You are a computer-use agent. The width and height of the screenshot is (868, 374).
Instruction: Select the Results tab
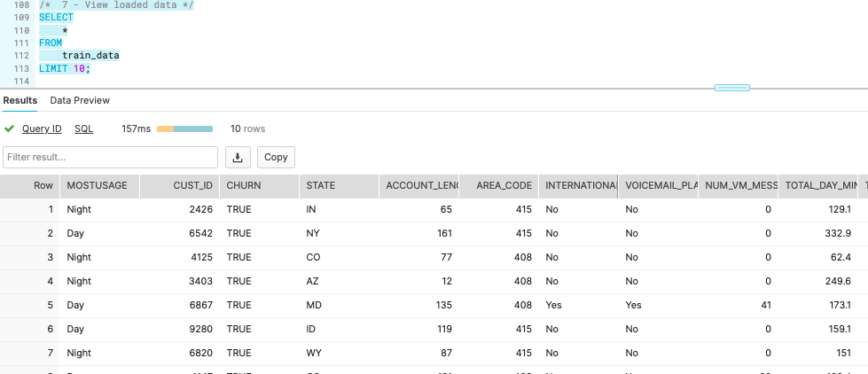click(x=20, y=100)
